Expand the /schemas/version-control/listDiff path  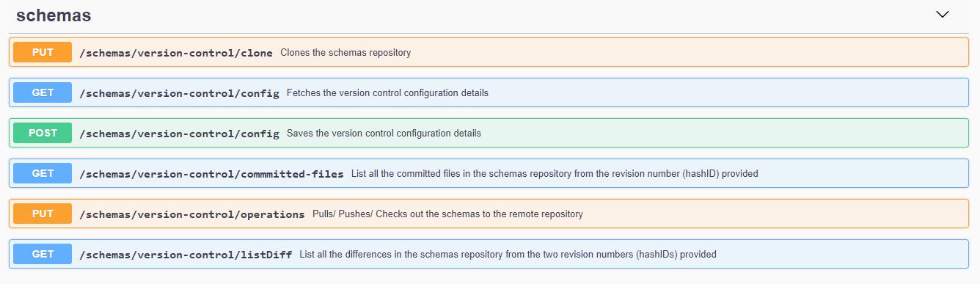186,255
